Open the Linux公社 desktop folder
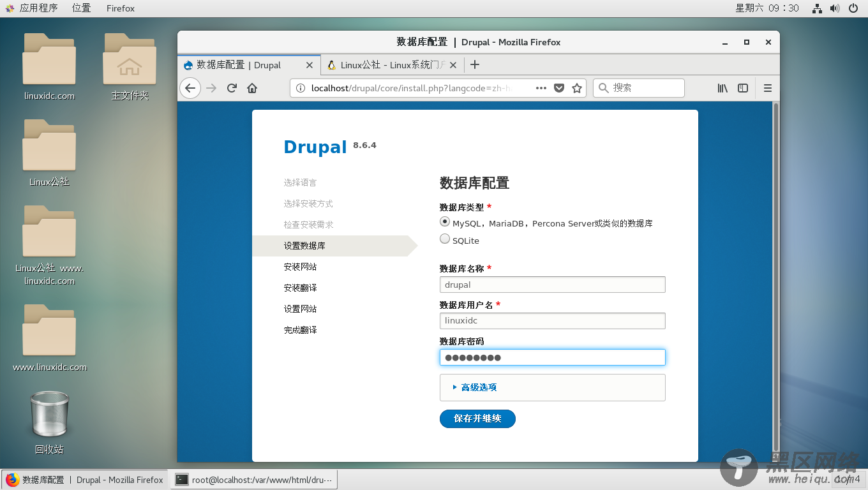The width and height of the screenshot is (868, 490). point(49,153)
